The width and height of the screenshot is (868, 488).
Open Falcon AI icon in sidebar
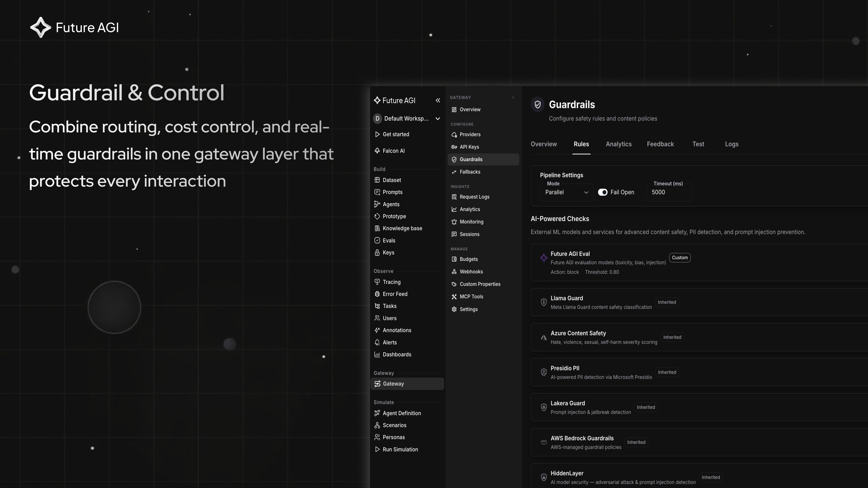coord(377,151)
